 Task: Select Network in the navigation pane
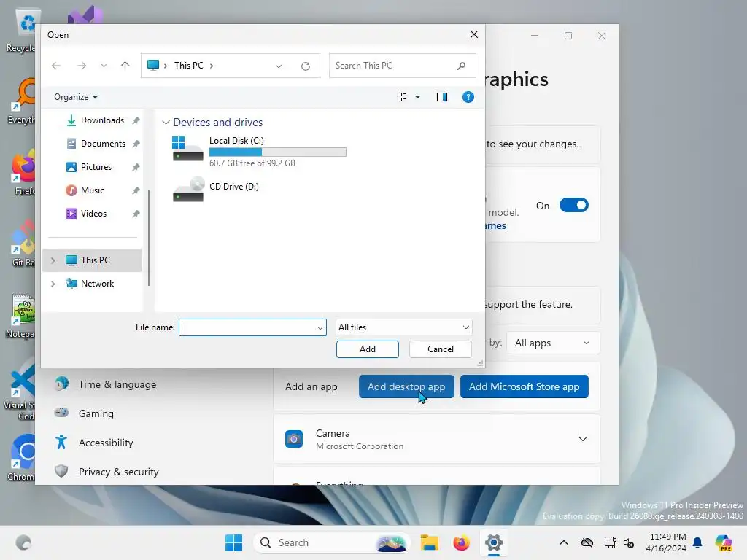pyautogui.click(x=97, y=284)
